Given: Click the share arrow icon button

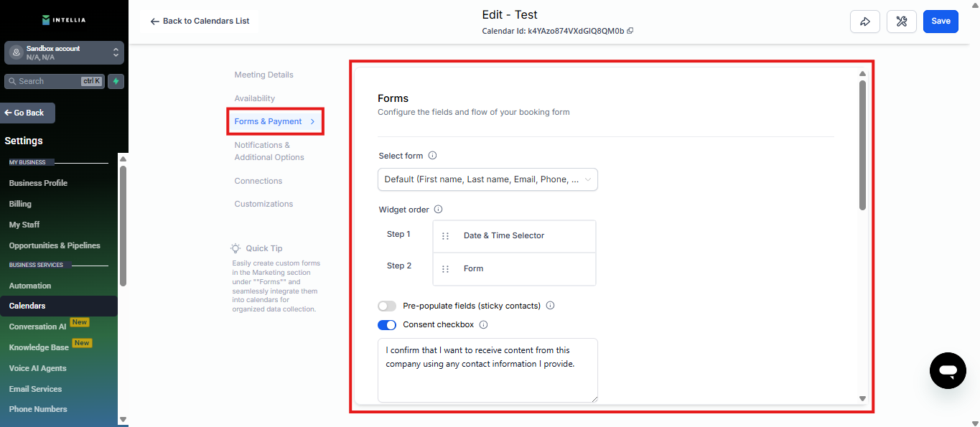Looking at the screenshot, I should 864,22.
